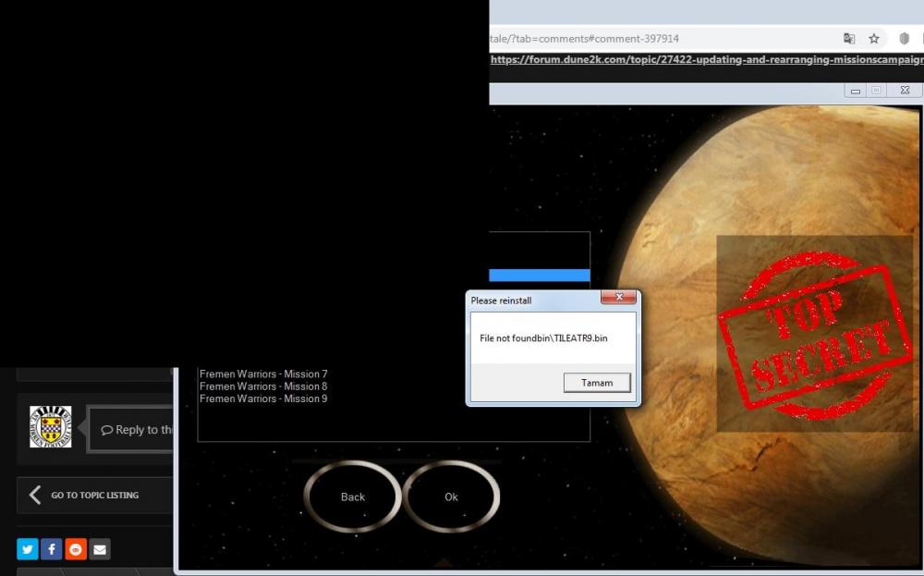924x576 pixels.
Task: Click the round Ok button
Action: tap(451, 496)
